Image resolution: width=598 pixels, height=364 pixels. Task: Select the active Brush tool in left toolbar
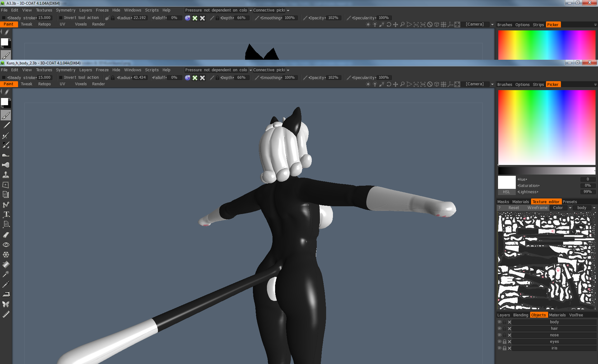(6, 115)
